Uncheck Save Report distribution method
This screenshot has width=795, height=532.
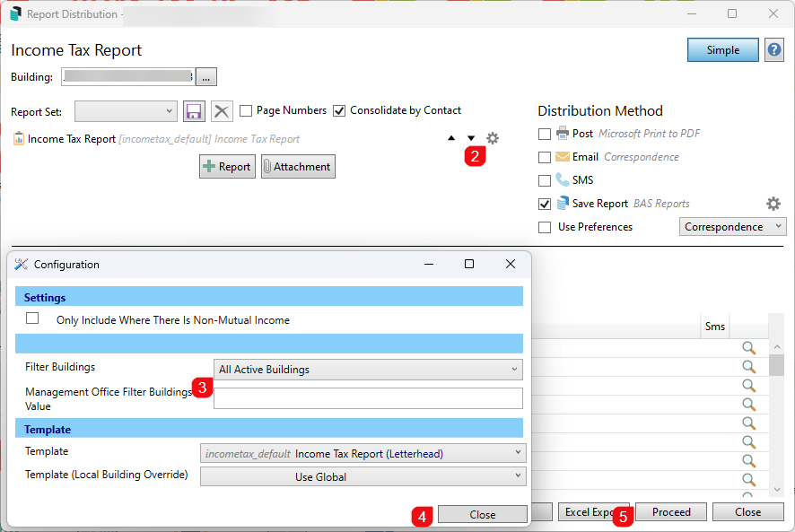[x=545, y=204]
